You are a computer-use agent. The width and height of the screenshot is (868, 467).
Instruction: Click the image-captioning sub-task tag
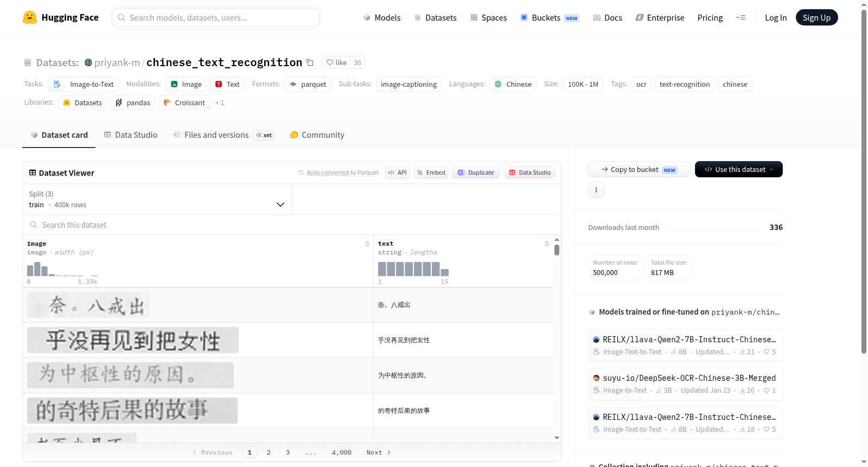409,84
